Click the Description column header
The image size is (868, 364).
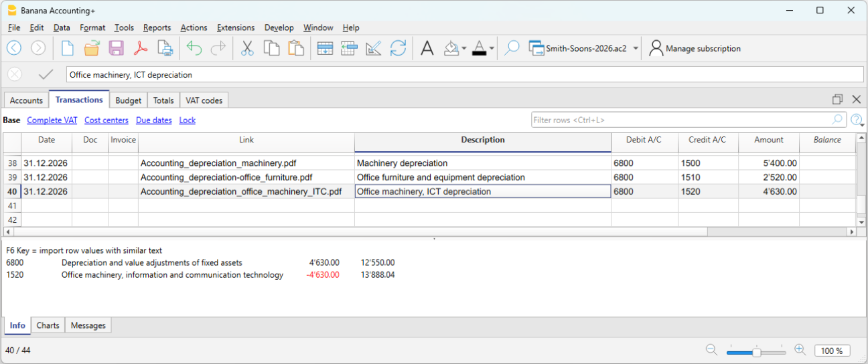[483, 141]
